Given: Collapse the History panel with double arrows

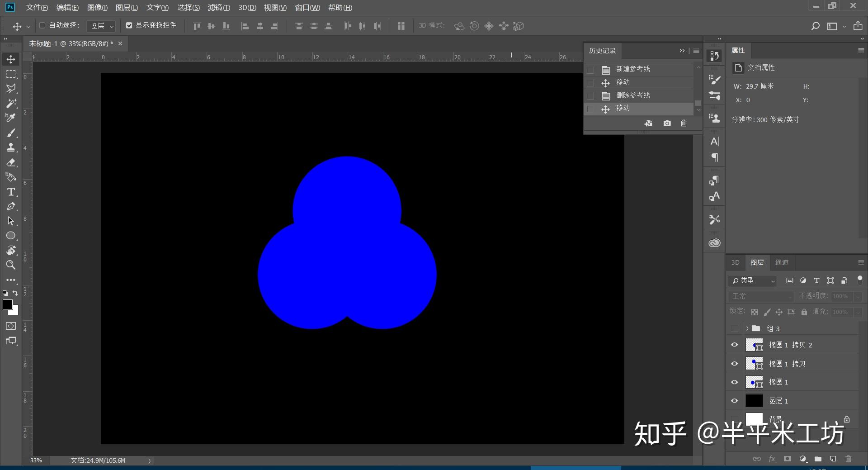Looking at the screenshot, I should [x=682, y=51].
